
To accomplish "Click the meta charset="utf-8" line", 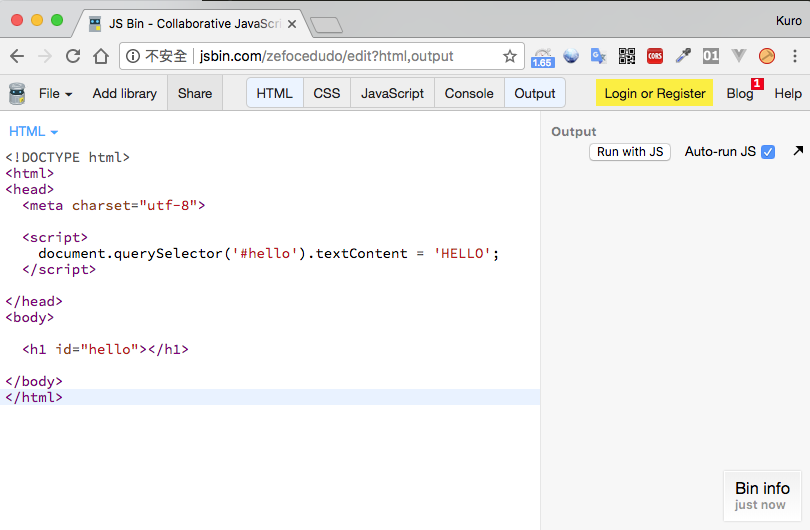I will (x=114, y=205).
